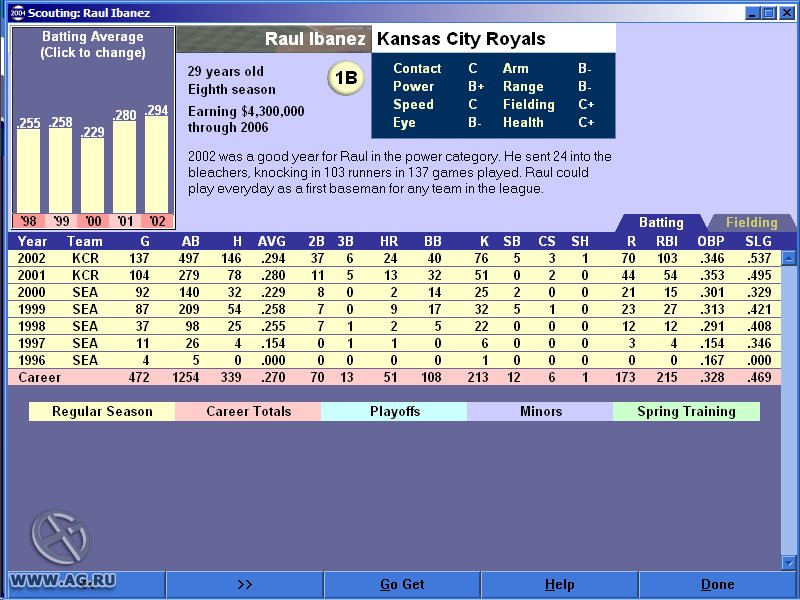Click the Kansas City Royals team name
800x600 pixels.
pyautogui.click(x=461, y=39)
